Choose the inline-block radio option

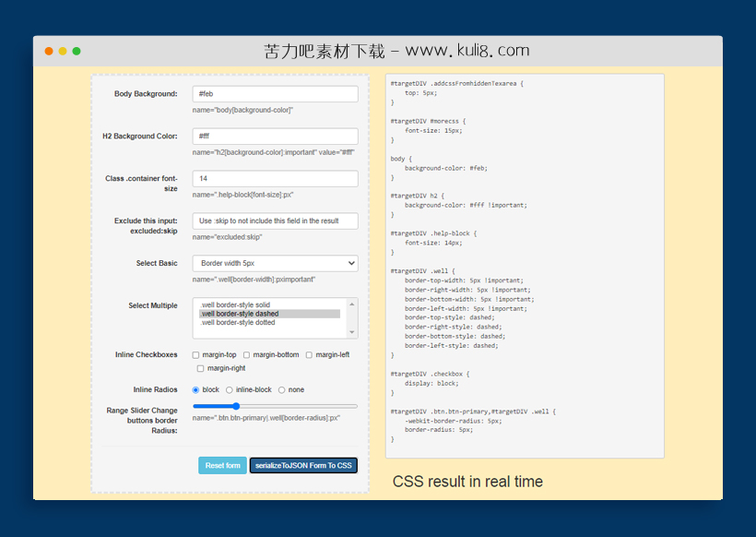point(229,390)
